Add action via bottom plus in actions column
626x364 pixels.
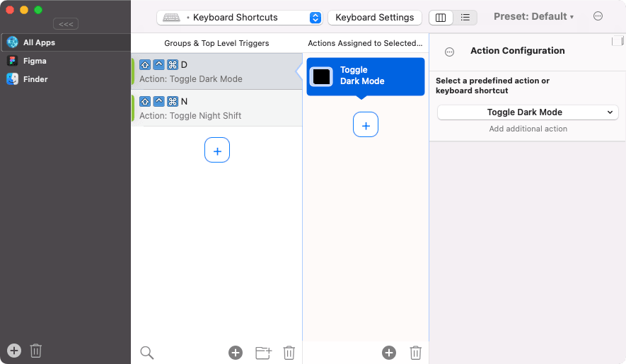click(x=389, y=353)
